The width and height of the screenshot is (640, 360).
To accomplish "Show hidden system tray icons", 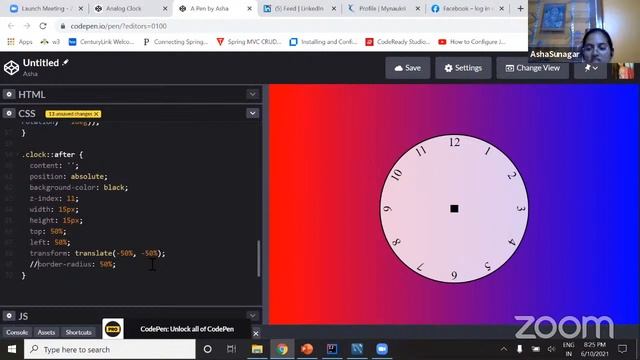I will [x=504, y=349].
